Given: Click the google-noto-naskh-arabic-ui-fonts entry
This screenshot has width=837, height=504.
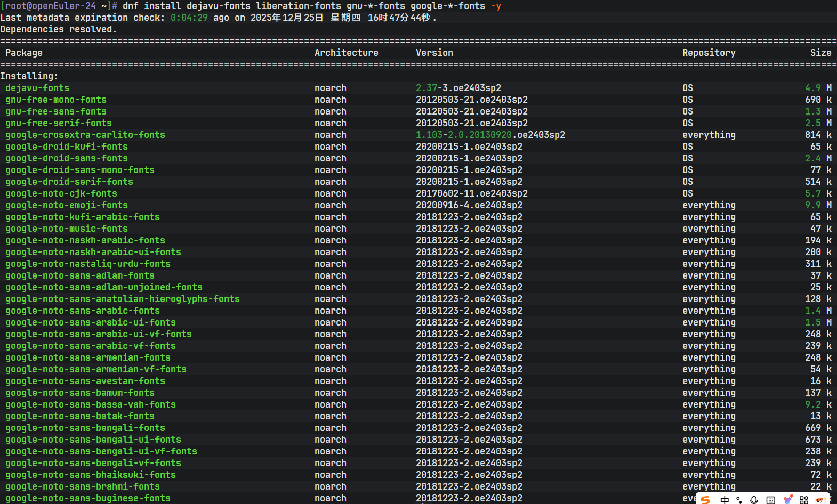Looking at the screenshot, I should [93, 252].
